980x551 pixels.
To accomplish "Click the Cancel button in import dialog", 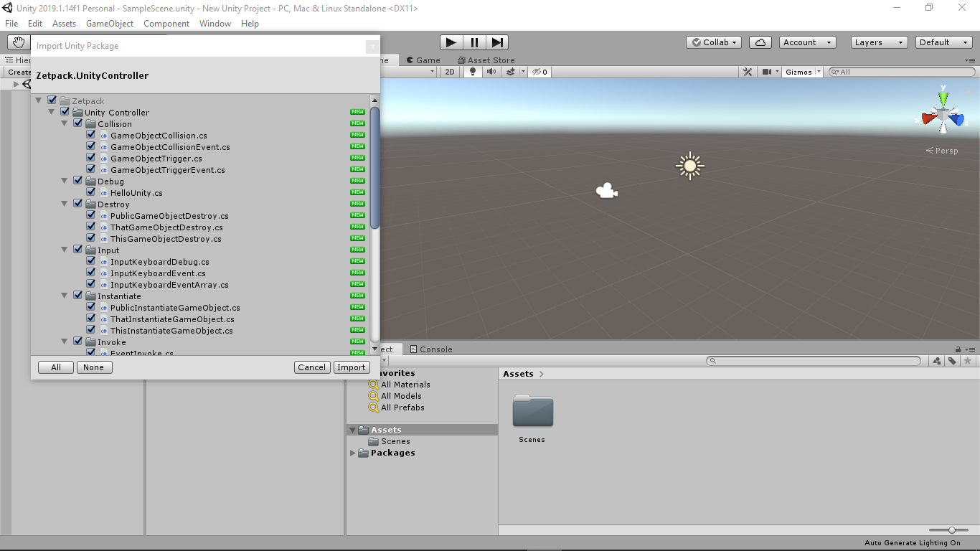I will pyautogui.click(x=312, y=367).
